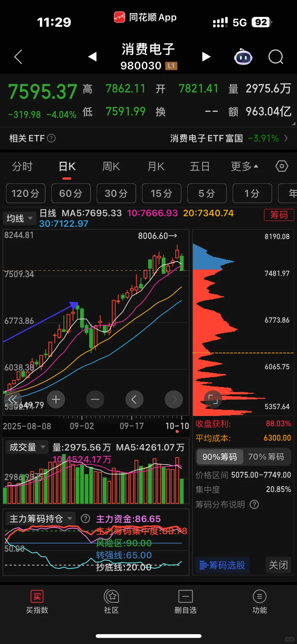Zoom out chart with minus button

pos(95,399)
